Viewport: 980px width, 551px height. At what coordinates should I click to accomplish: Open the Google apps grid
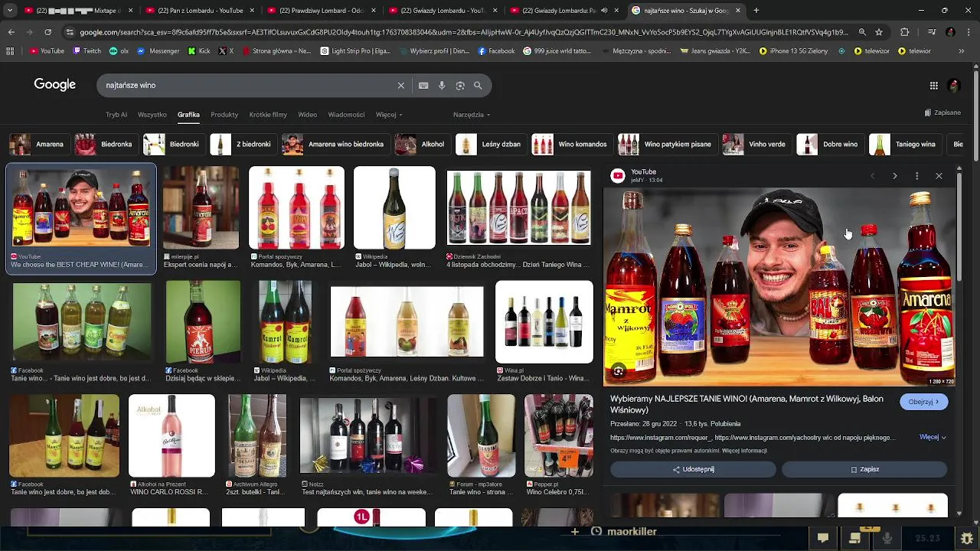[x=934, y=86]
